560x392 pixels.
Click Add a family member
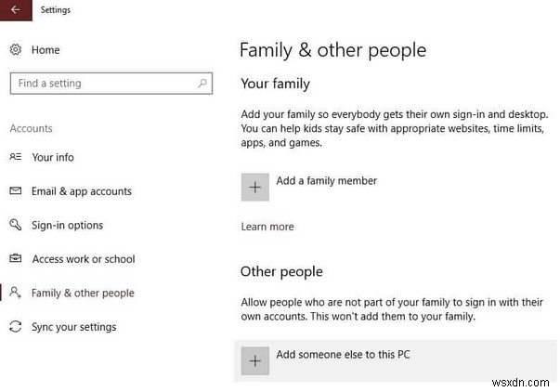point(327,181)
